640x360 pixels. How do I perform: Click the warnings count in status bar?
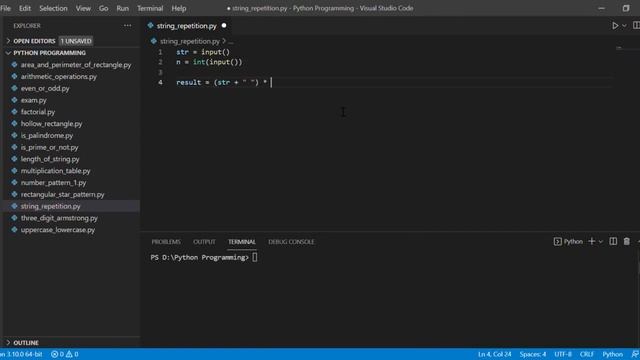(x=73, y=354)
